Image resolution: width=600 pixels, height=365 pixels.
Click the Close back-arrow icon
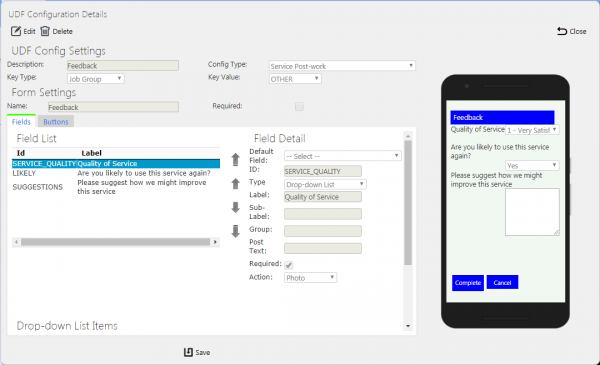click(562, 31)
